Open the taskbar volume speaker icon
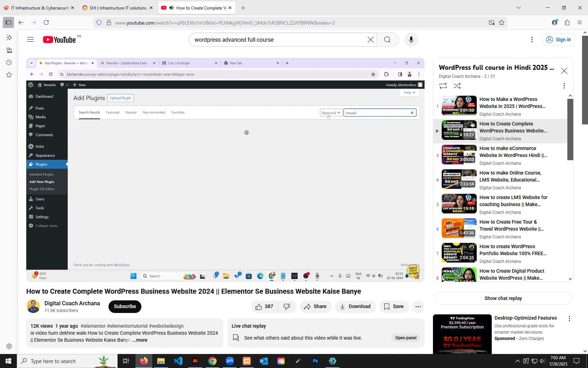This screenshot has height=368, width=588. click(542, 361)
